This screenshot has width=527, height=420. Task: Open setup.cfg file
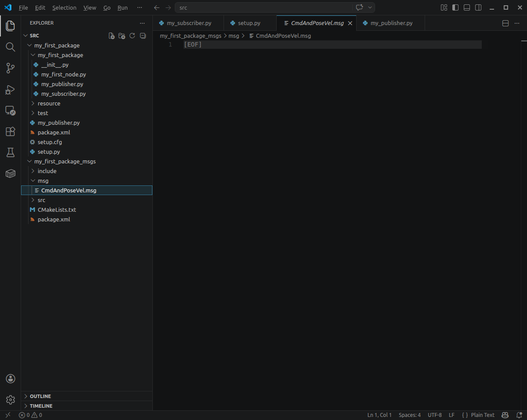[87, 142]
